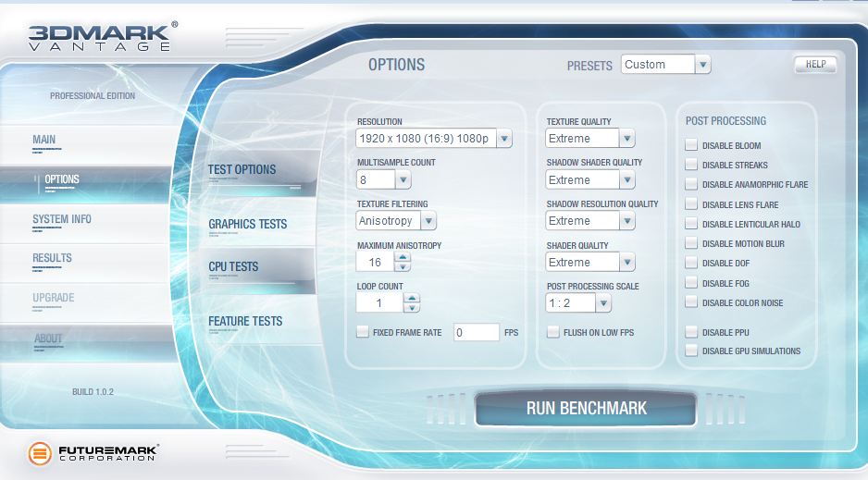Open Post Processing Scale dropdown
The height and width of the screenshot is (480, 868).
[602, 303]
